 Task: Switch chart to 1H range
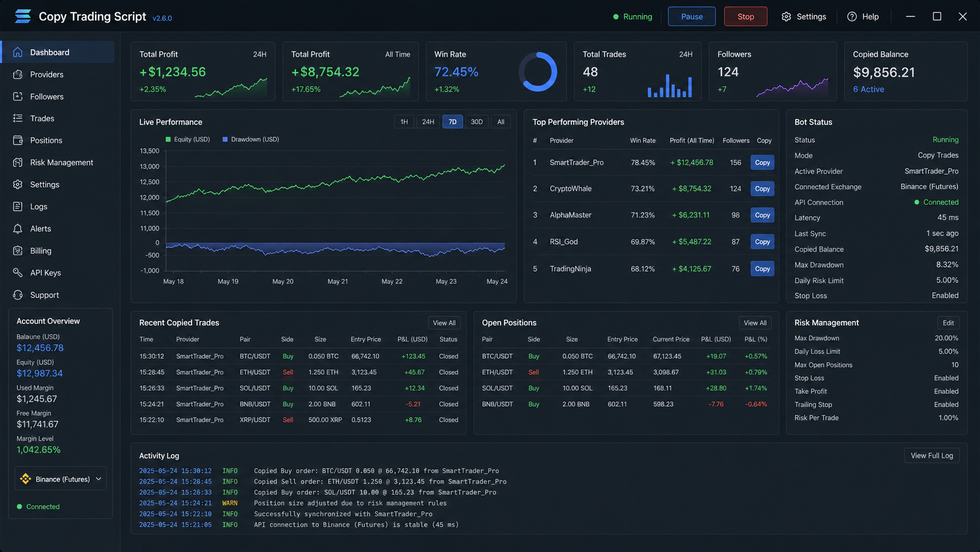coord(404,122)
